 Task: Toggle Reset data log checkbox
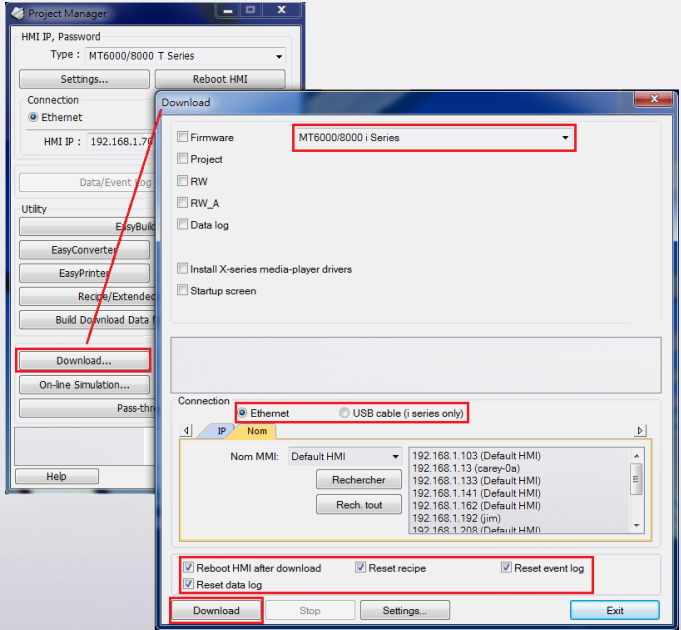(188, 584)
